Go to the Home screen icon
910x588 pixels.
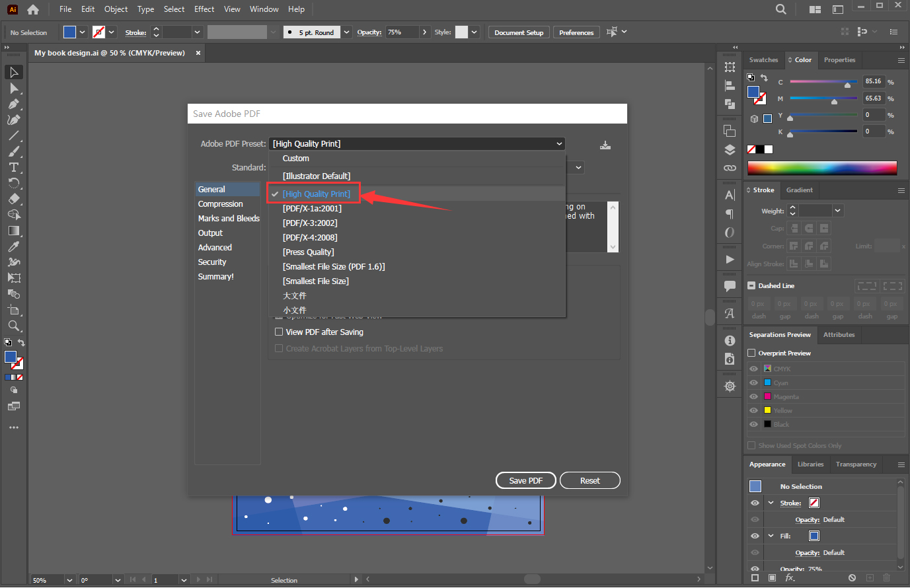pyautogui.click(x=33, y=9)
